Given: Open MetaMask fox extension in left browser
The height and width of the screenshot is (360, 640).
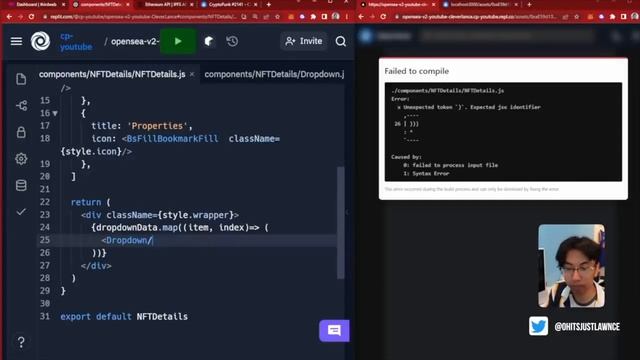Looking at the screenshot, I should (x=291, y=17).
